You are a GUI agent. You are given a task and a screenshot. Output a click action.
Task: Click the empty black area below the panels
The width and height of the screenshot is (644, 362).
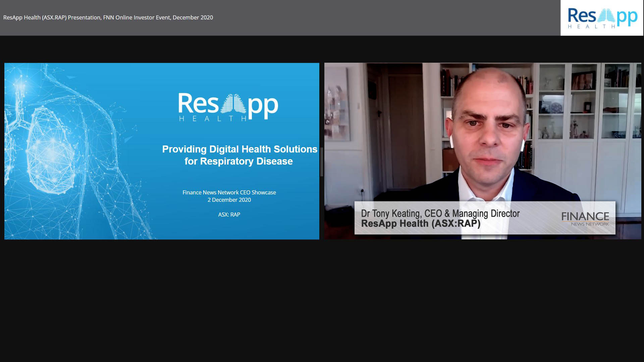tap(322, 302)
